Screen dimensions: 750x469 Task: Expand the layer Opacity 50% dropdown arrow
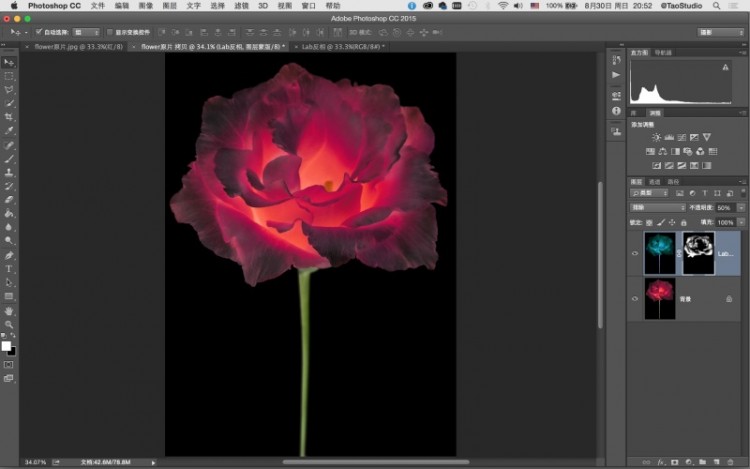[740, 207]
